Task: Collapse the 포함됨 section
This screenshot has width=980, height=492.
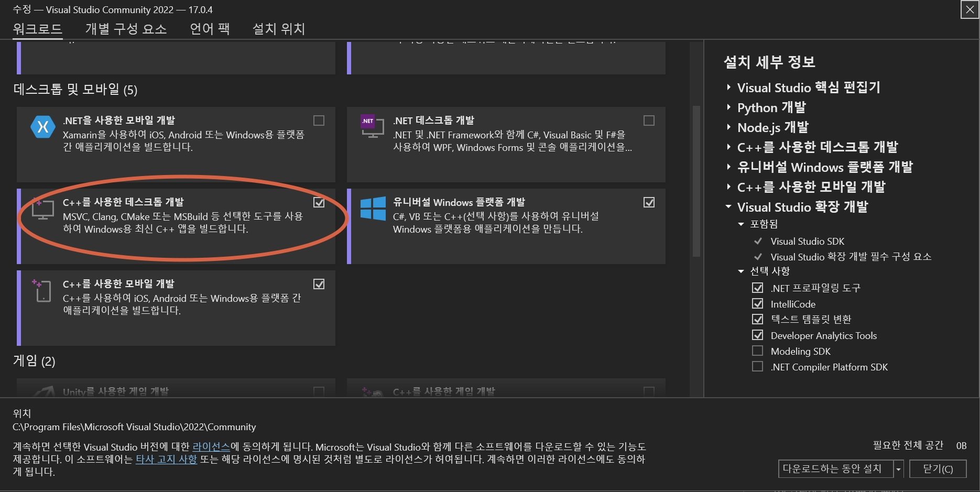Action: 741,224
